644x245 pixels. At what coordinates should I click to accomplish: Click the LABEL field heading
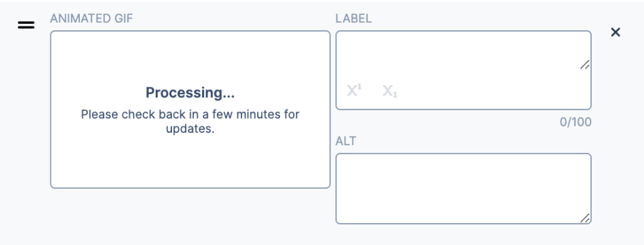(x=354, y=19)
